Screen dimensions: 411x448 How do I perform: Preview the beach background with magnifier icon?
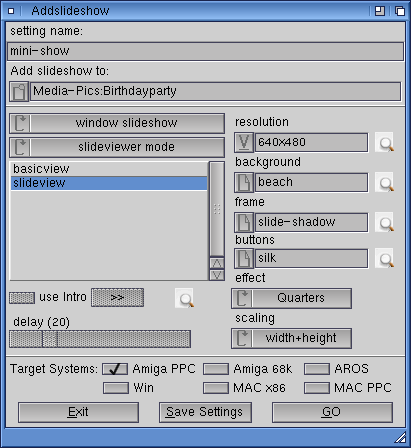coord(384,183)
